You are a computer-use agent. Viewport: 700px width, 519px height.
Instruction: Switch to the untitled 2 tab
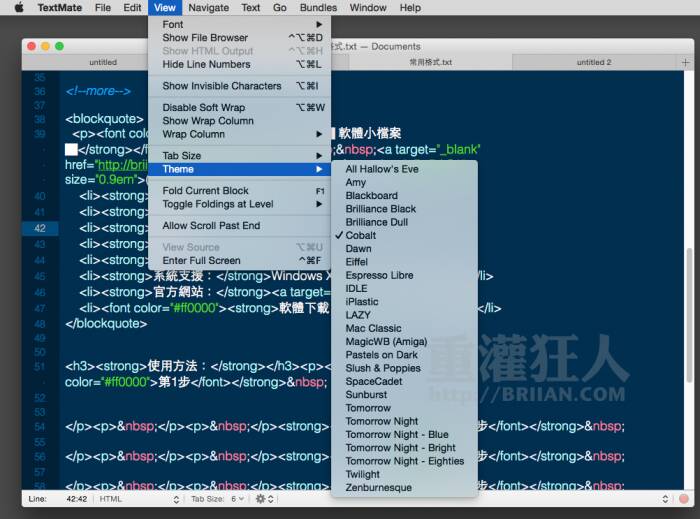pos(594,62)
